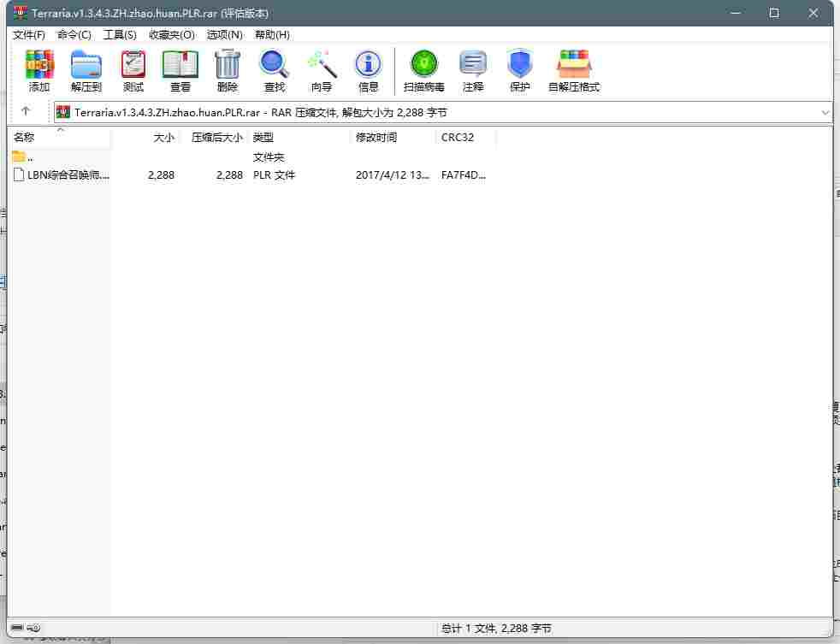Click the Virus Scan (扫描病毒) icon
The image size is (840, 644).
coord(423,70)
